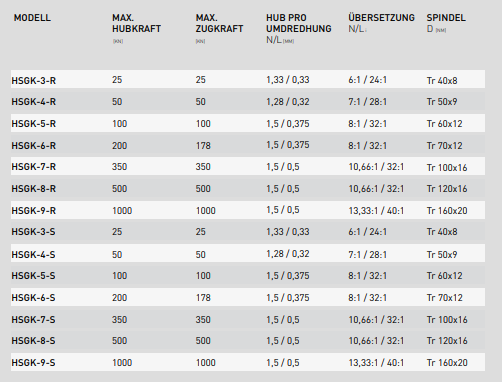
Task: Select the HSGK-9-S model name
Action: click(33, 363)
